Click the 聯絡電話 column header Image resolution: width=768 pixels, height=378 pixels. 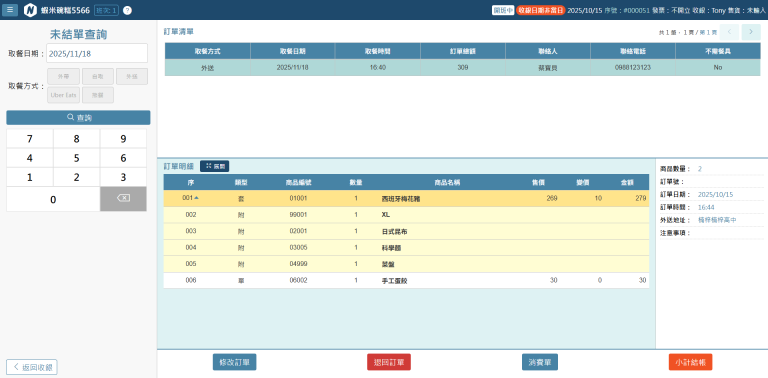click(x=633, y=51)
